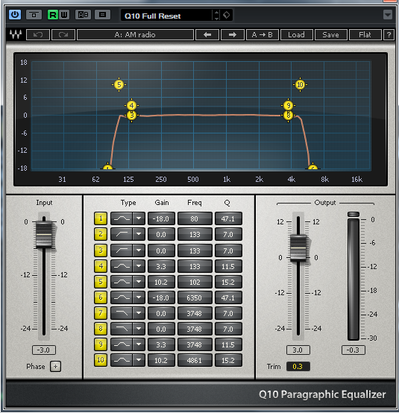Click the Phase invert button
399x413 pixels.
tap(55, 366)
